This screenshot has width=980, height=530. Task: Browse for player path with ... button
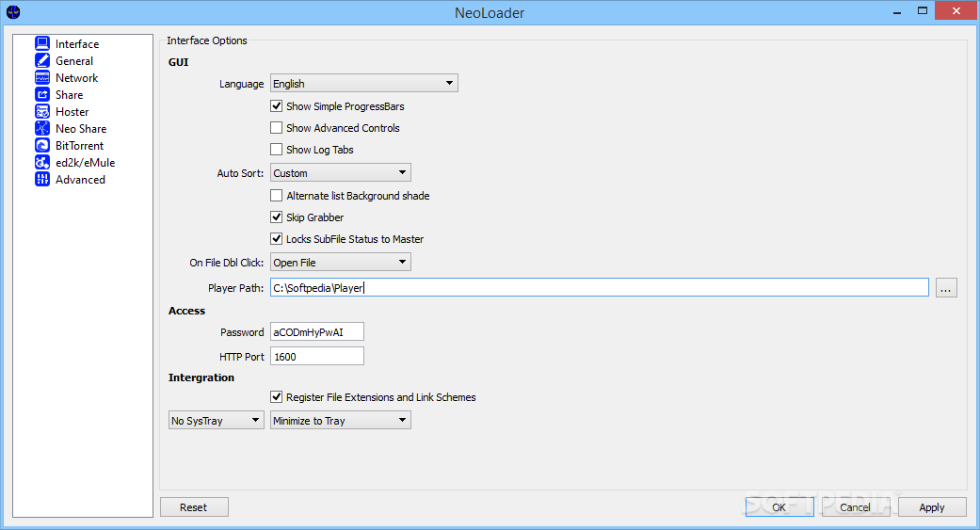pyautogui.click(x=946, y=288)
